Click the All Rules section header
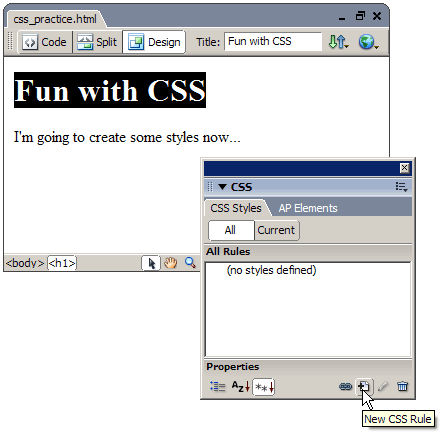 pos(308,252)
